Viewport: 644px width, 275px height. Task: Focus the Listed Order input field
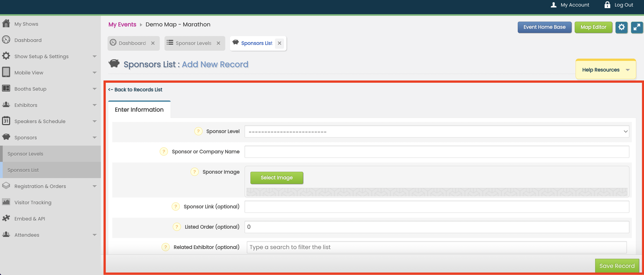437,227
